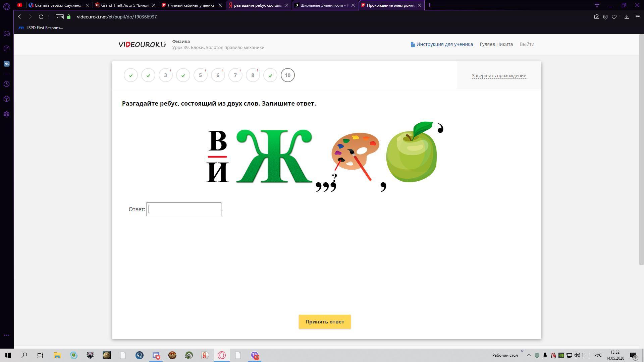Click the volume icon in system tray

click(x=577, y=355)
